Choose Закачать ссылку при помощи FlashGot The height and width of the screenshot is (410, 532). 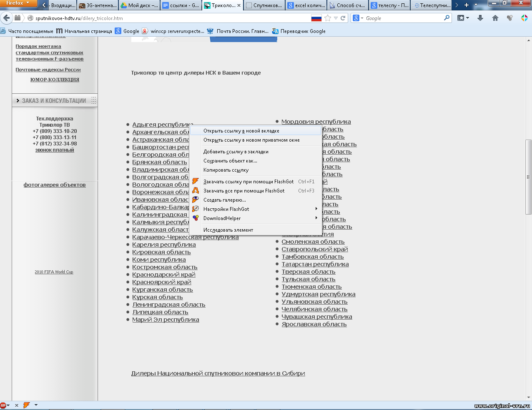pos(256,182)
